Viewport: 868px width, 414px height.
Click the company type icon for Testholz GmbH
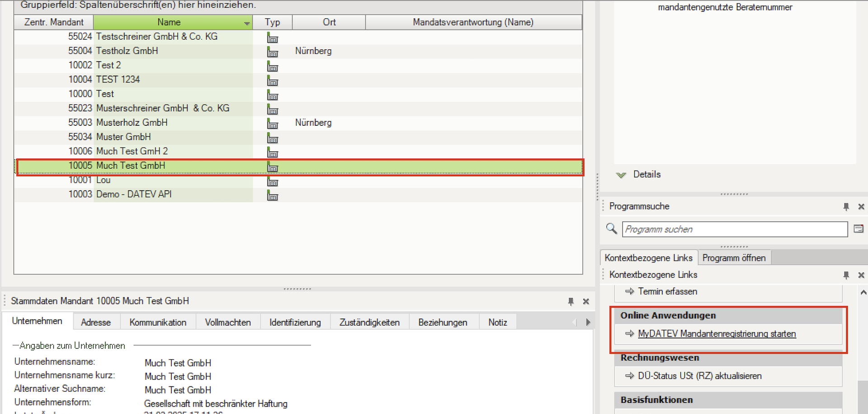(272, 52)
